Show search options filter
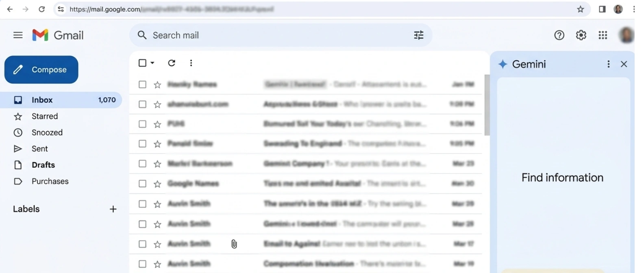This screenshot has width=644, height=273. coord(419,35)
